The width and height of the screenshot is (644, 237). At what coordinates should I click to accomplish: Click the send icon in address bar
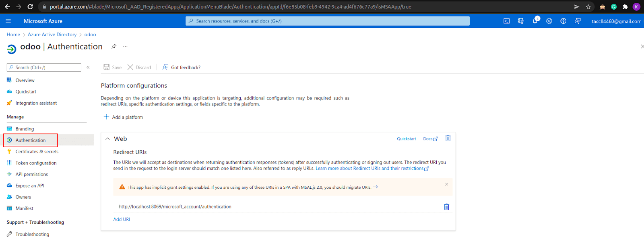577,7
